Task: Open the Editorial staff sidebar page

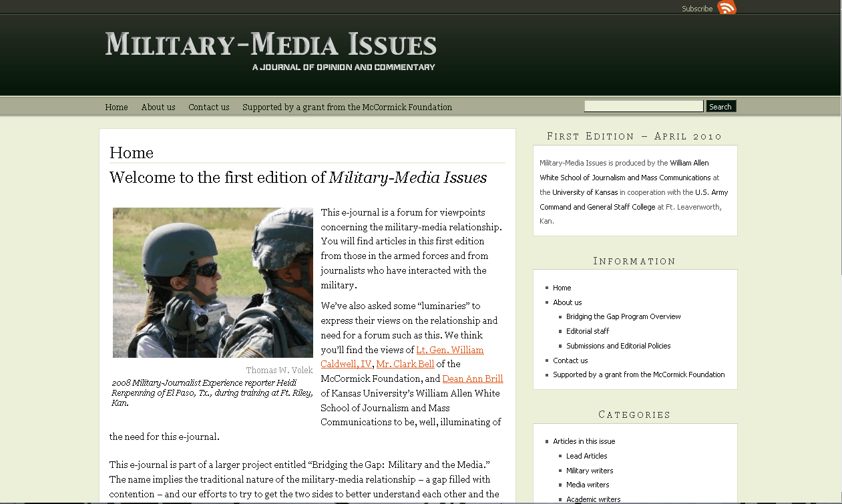Action: click(587, 330)
